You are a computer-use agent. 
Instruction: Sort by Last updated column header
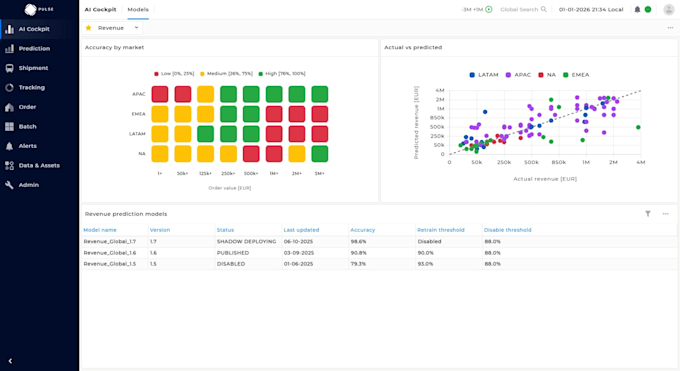[301, 230]
